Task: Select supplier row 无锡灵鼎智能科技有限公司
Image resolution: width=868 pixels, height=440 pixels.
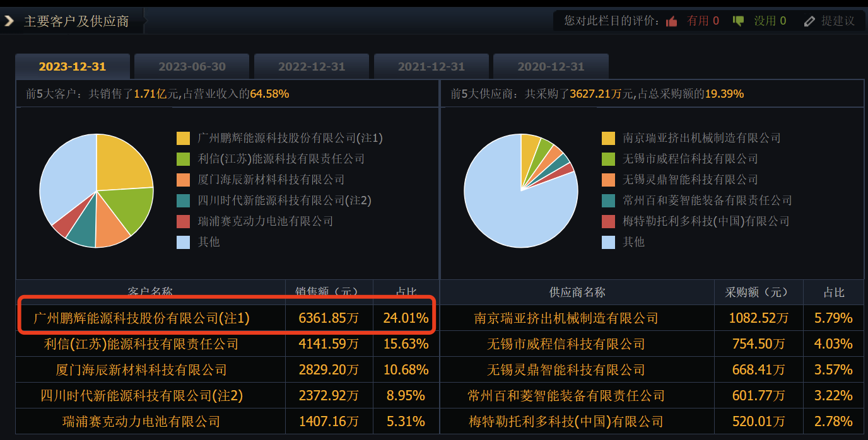Action: pyautogui.click(x=652, y=370)
